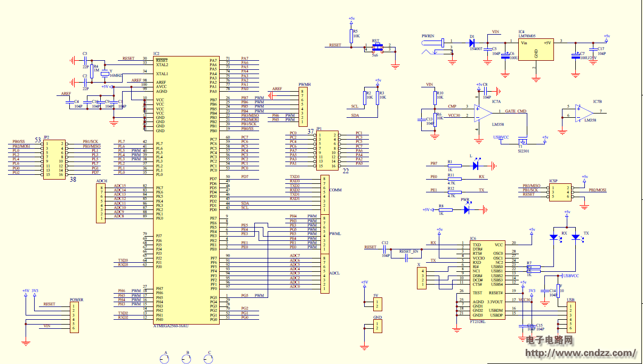Image resolution: width=643 pixels, height=364 pixels.
Task: Click the POWER connector label
Action: pyautogui.click(x=77, y=300)
